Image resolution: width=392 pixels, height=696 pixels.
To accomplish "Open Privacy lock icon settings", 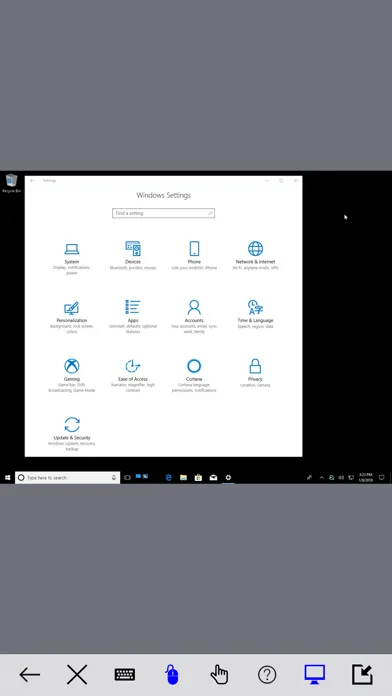I will tap(255, 366).
